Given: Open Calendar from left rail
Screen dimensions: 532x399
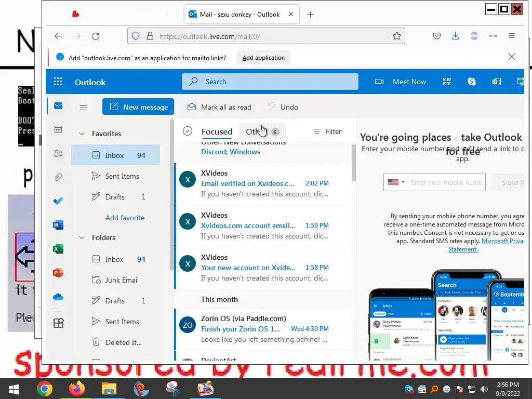Looking at the screenshot, I should point(58,129).
